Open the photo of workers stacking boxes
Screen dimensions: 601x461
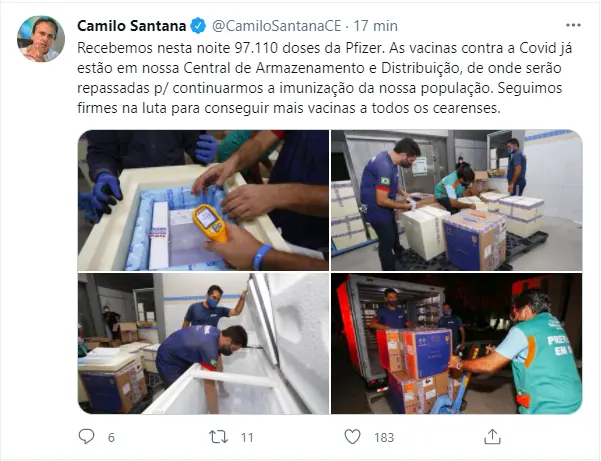point(457,200)
